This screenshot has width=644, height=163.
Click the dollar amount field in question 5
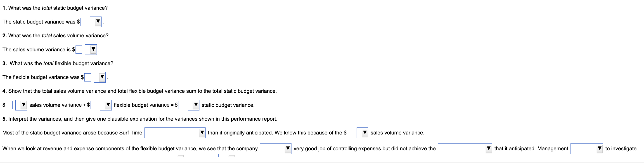(350, 133)
